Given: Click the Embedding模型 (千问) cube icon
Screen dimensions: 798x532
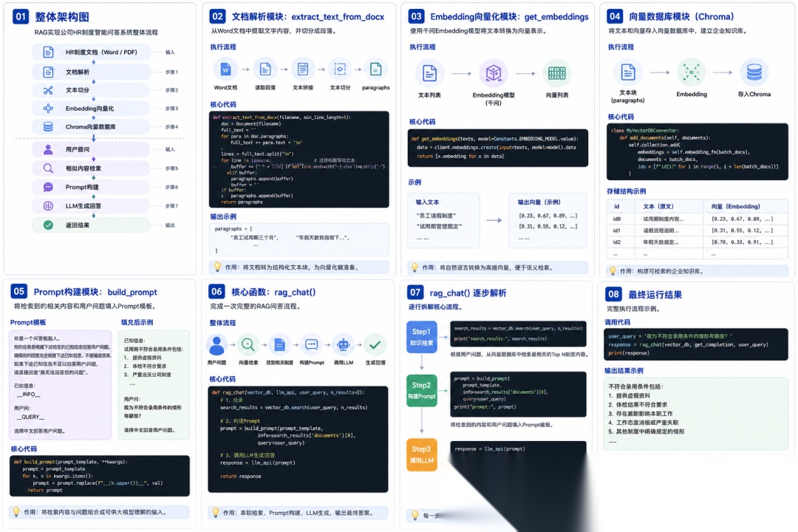Looking at the screenshot, I should pos(493,73).
